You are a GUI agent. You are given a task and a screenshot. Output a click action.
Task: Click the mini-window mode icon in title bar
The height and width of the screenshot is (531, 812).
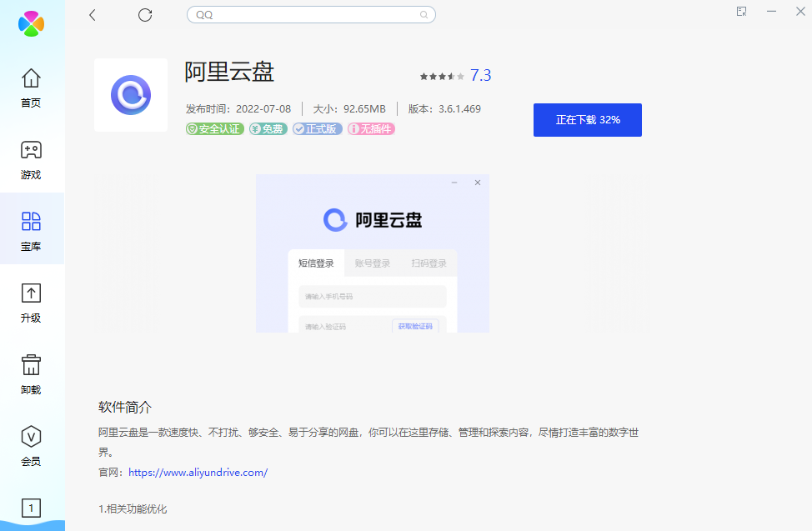(742, 12)
